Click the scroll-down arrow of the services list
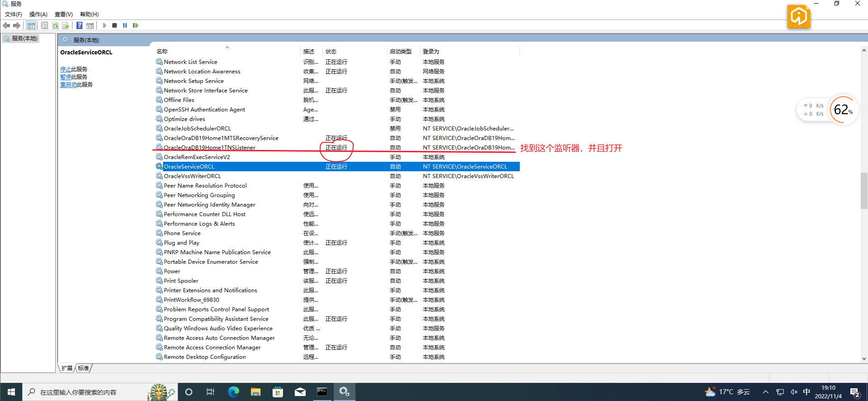 click(x=864, y=358)
